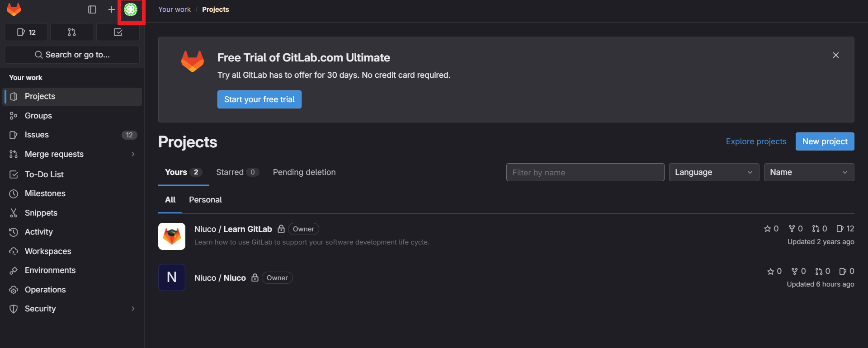Click the Environments icon
The height and width of the screenshot is (348, 868).
pos(14,270)
